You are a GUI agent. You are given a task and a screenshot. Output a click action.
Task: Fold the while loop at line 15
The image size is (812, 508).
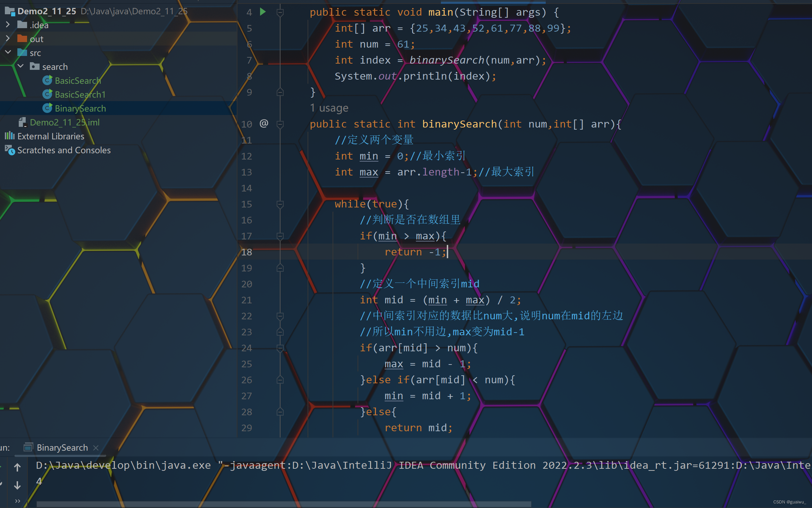point(280,204)
